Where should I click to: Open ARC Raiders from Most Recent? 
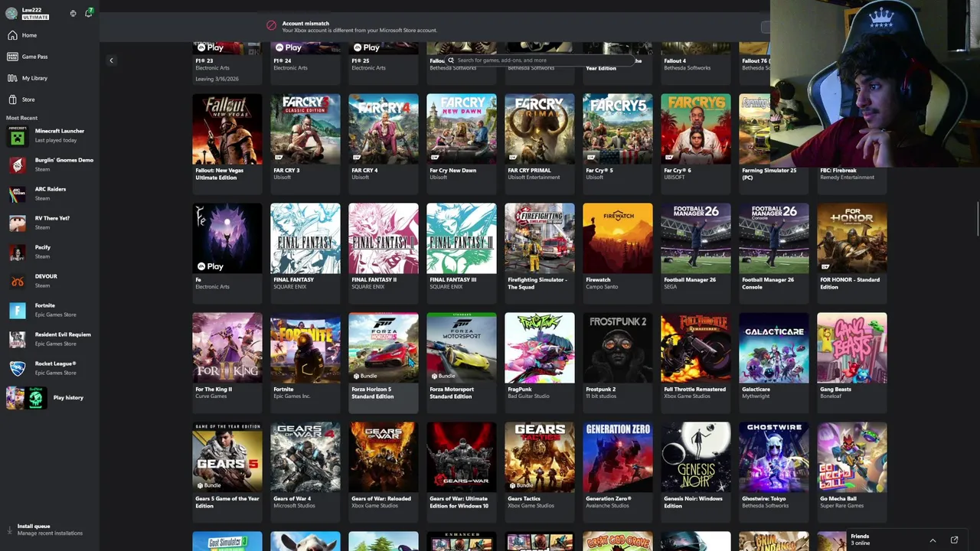[50, 194]
